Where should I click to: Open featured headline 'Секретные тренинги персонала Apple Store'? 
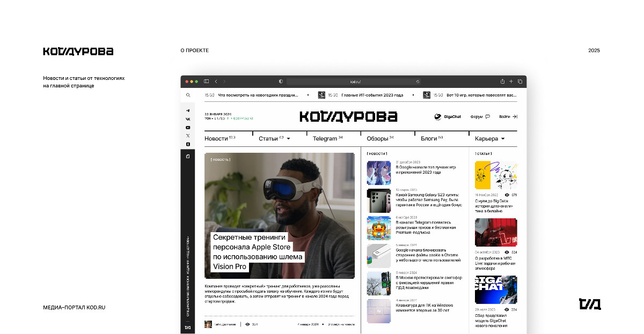258,251
